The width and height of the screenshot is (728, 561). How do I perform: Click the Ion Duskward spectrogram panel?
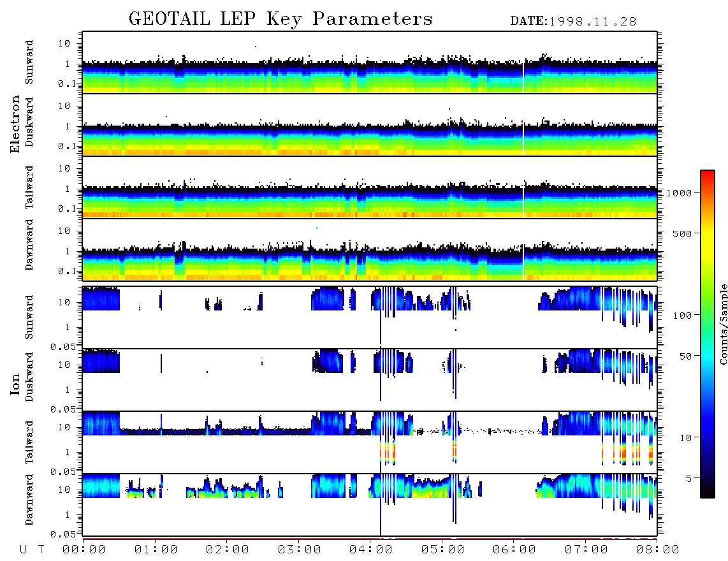click(x=370, y=379)
